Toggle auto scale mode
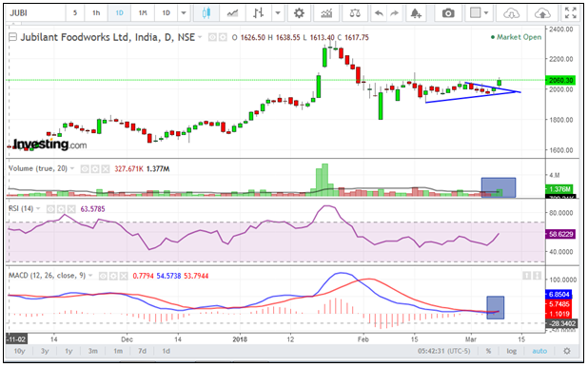 (x=539, y=351)
